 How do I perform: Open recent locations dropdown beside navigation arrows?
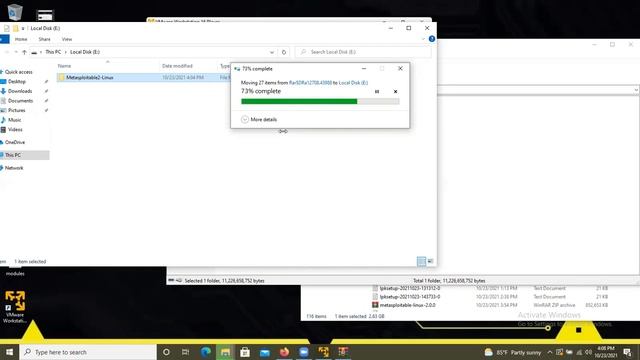tap(16, 52)
